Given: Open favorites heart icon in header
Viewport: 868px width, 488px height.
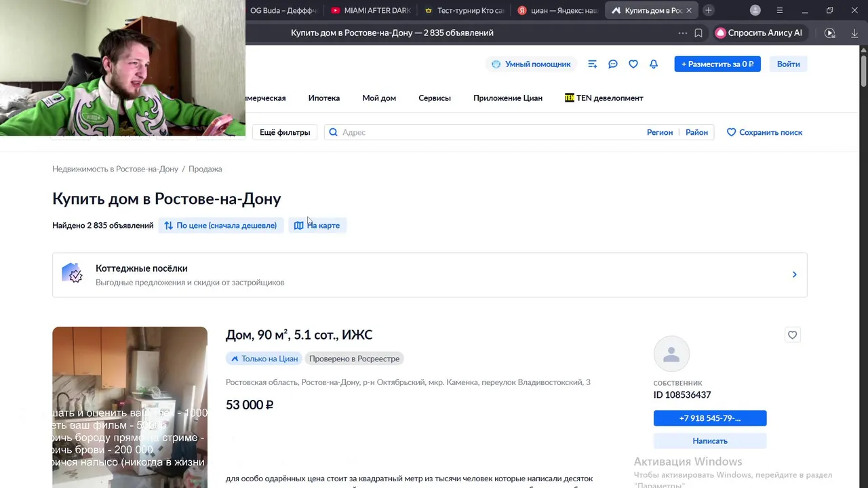Looking at the screenshot, I should pos(633,64).
